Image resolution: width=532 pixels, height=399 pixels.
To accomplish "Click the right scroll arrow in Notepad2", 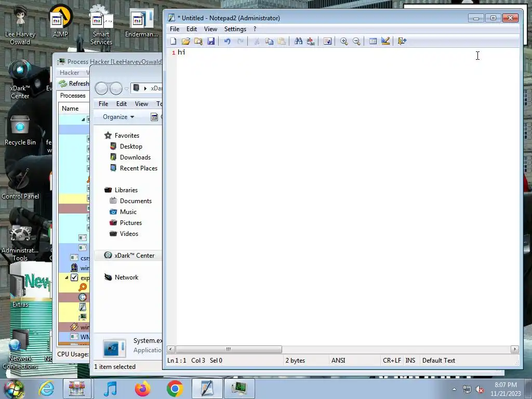I will click(515, 349).
